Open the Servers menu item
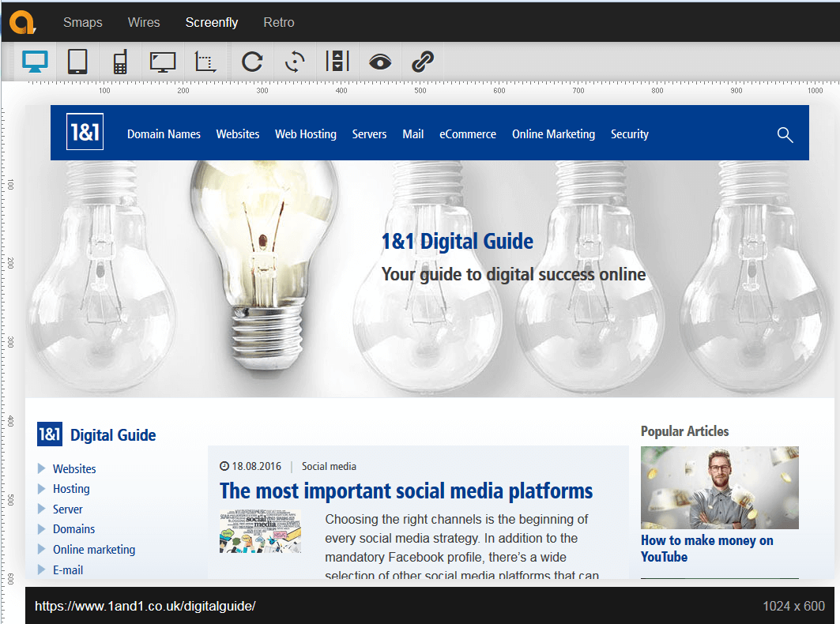This screenshot has height=624, width=840. [369, 134]
